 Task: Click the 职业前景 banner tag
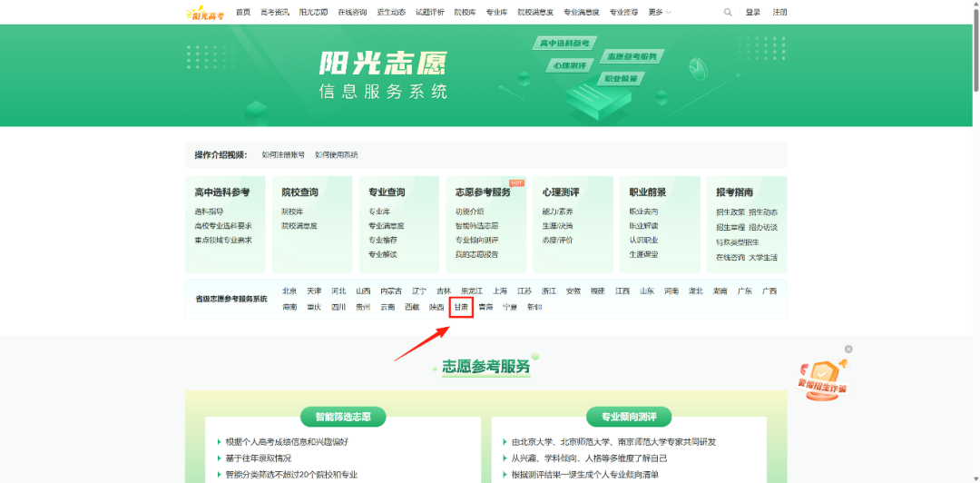[x=618, y=78]
